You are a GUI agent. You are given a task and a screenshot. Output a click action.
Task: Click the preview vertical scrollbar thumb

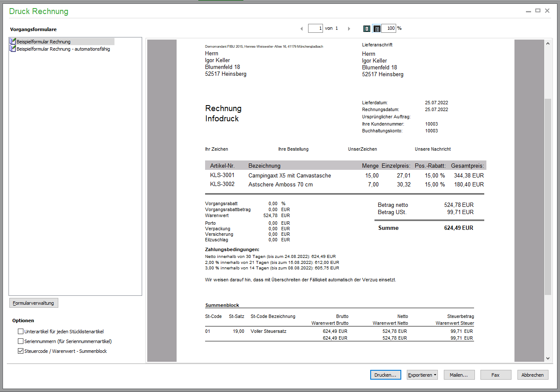tap(548, 196)
